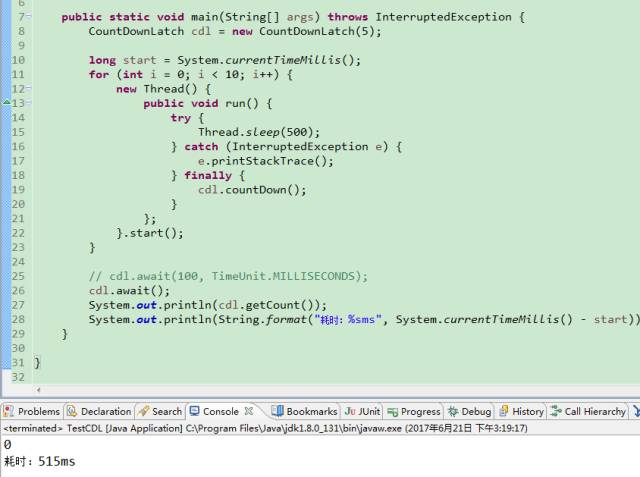Switch to the Declaration tab
Image resolution: width=640 pixels, height=477 pixels.
point(99,411)
